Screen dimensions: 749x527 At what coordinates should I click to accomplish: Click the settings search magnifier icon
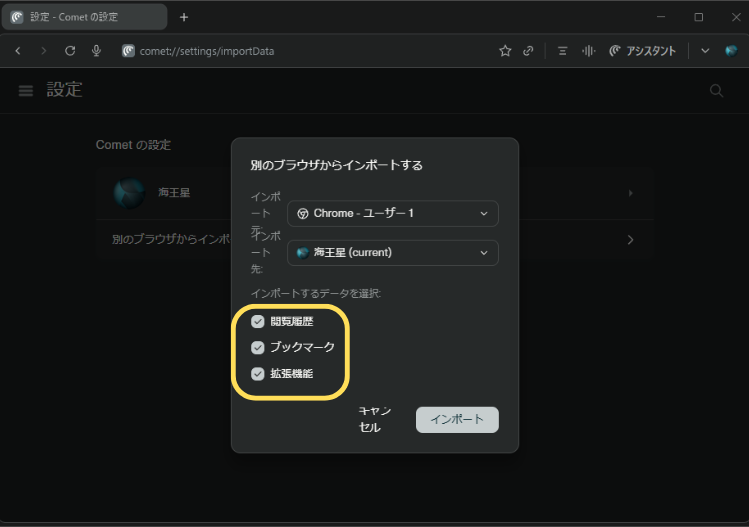coord(716,91)
